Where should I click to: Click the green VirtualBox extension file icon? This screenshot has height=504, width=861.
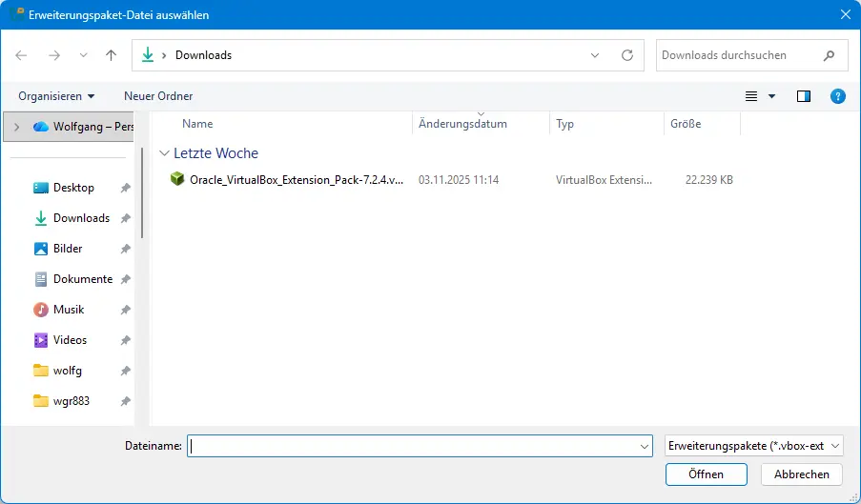point(176,179)
